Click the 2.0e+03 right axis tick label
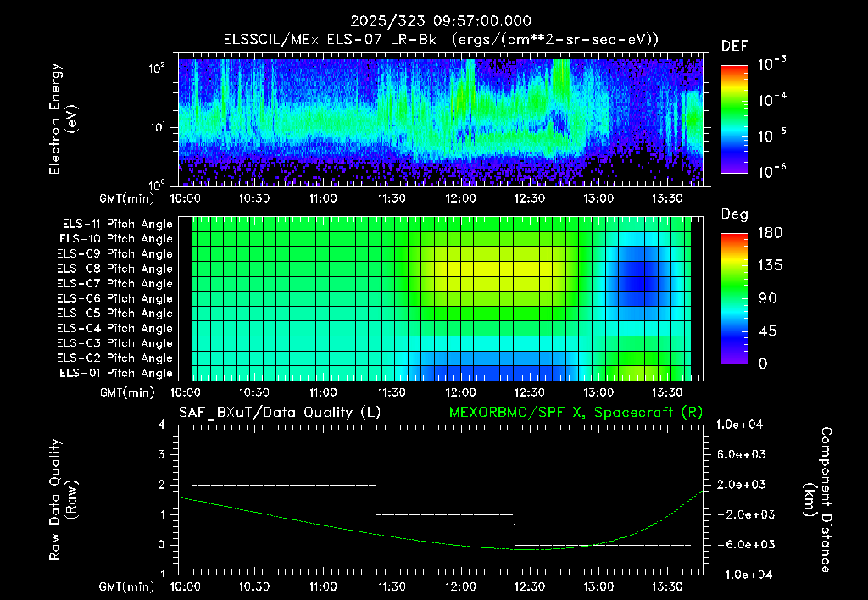868x600 pixels. tap(742, 484)
